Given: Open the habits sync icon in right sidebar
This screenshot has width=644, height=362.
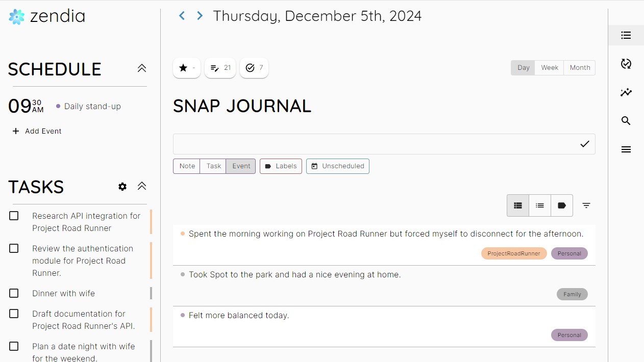Looking at the screenshot, I should click(x=626, y=64).
